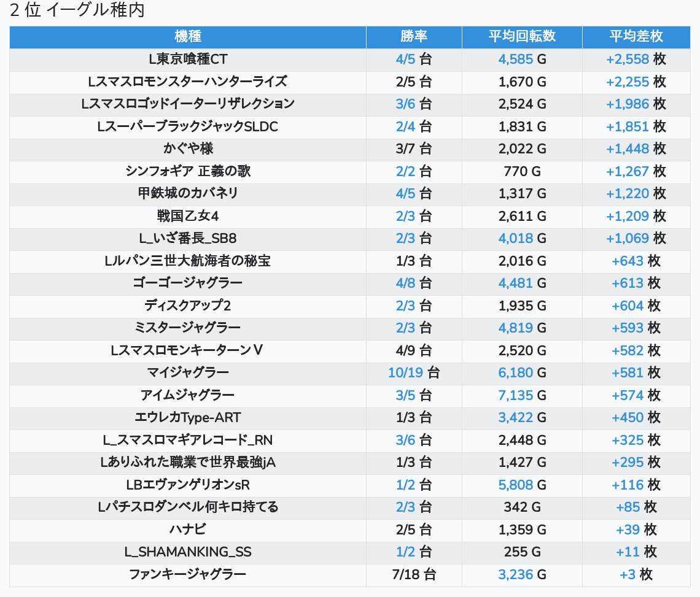Image resolution: width=700 pixels, height=597 pixels.
Task: Select the 2位 イーグル稚内 heading
Action: click(77, 10)
